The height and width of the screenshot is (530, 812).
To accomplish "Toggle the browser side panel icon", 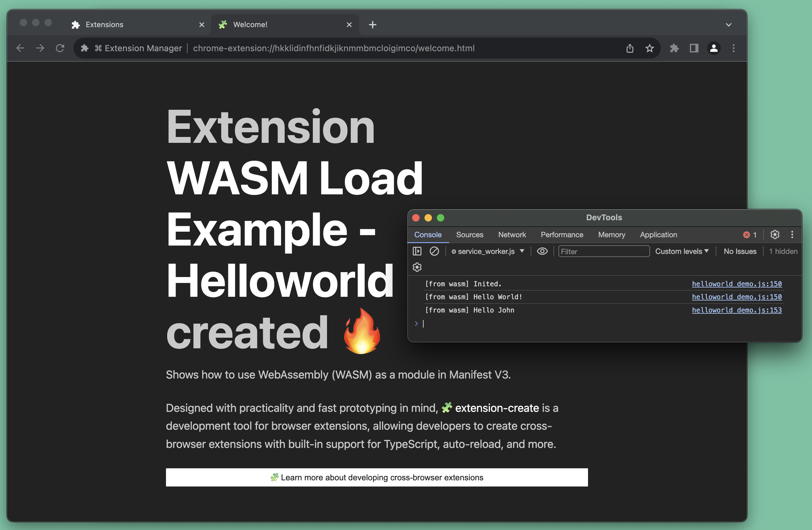I will (x=694, y=48).
